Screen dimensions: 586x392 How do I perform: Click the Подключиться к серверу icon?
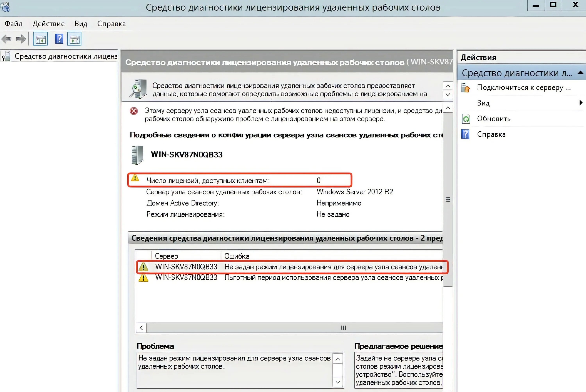[x=466, y=88]
